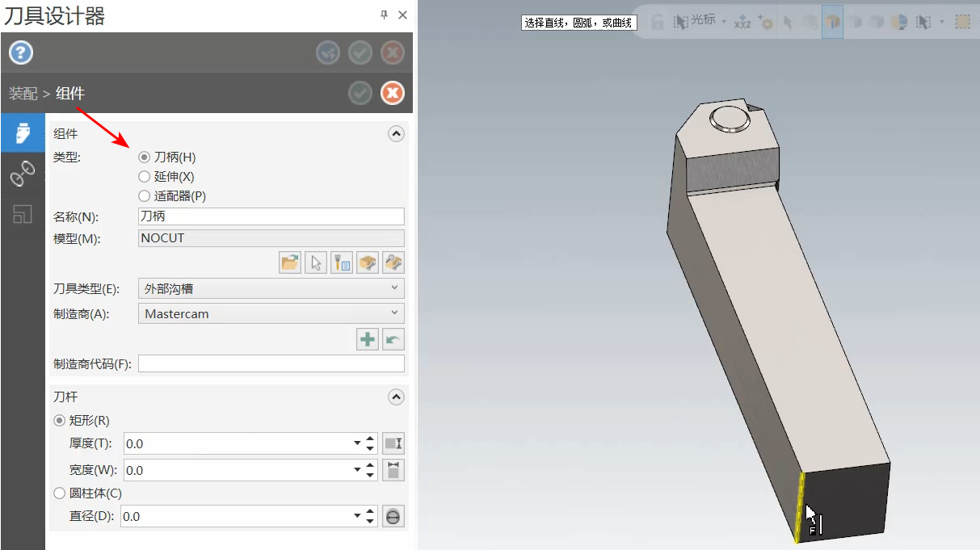This screenshot has height=550, width=980.
Task: Click the dashed tan square icon at toolbar end
Action: [963, 22]
